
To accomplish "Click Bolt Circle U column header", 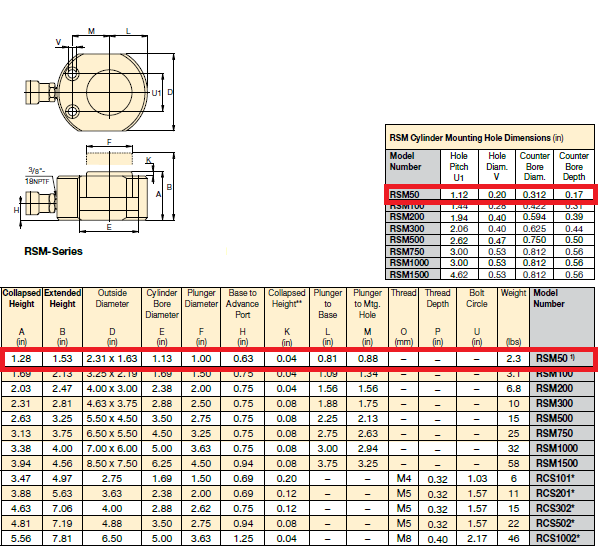I will click(x=476, y=317).
